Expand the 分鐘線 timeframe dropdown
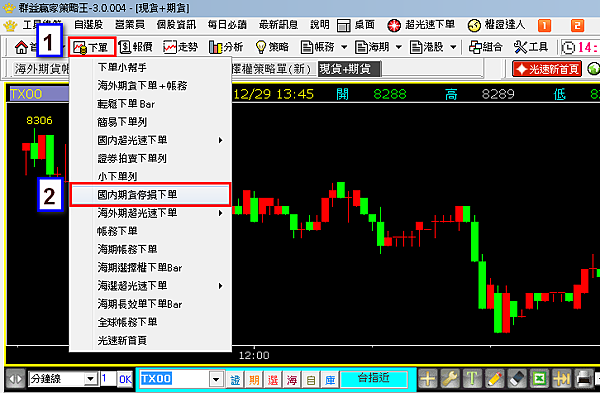Viewport: 600px width, 393px height. 90,379
